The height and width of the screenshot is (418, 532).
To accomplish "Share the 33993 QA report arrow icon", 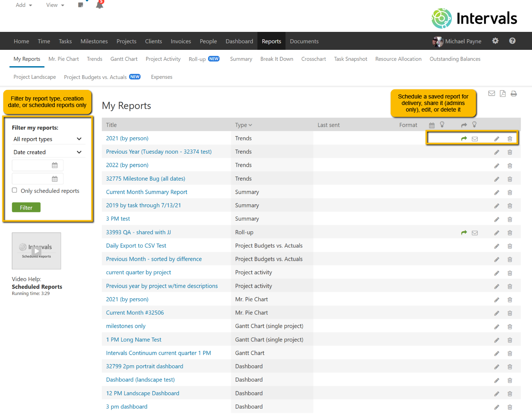I will pyautogui.click(x=464, y=233).
